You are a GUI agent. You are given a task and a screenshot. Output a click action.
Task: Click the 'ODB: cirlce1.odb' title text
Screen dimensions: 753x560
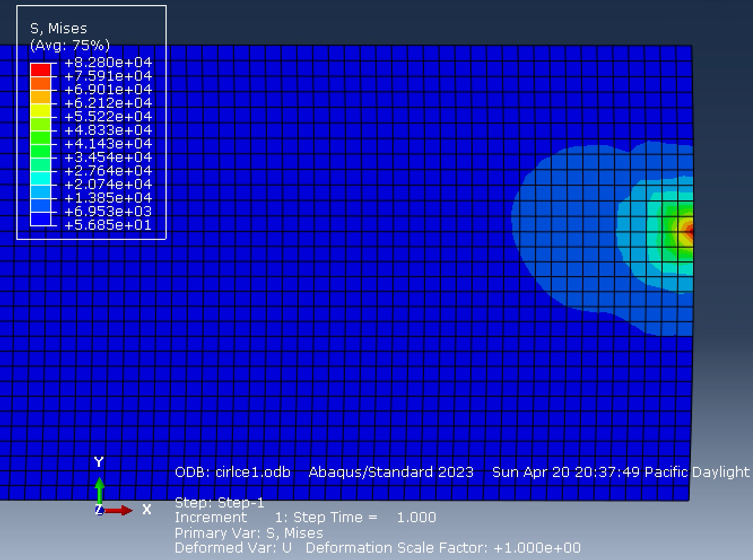(232, 473)
